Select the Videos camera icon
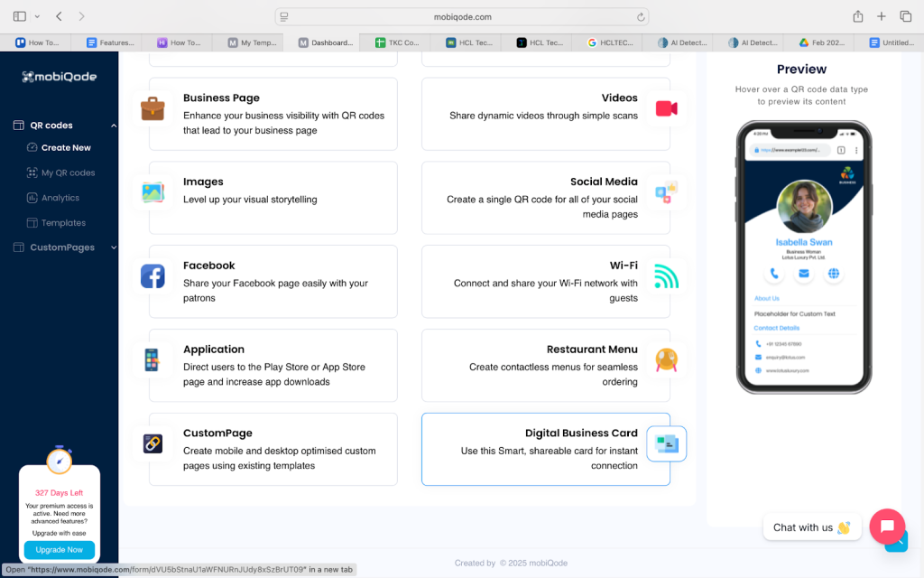Screen dimensions: 924x578 pyautogui.click(x=666, y=109)
